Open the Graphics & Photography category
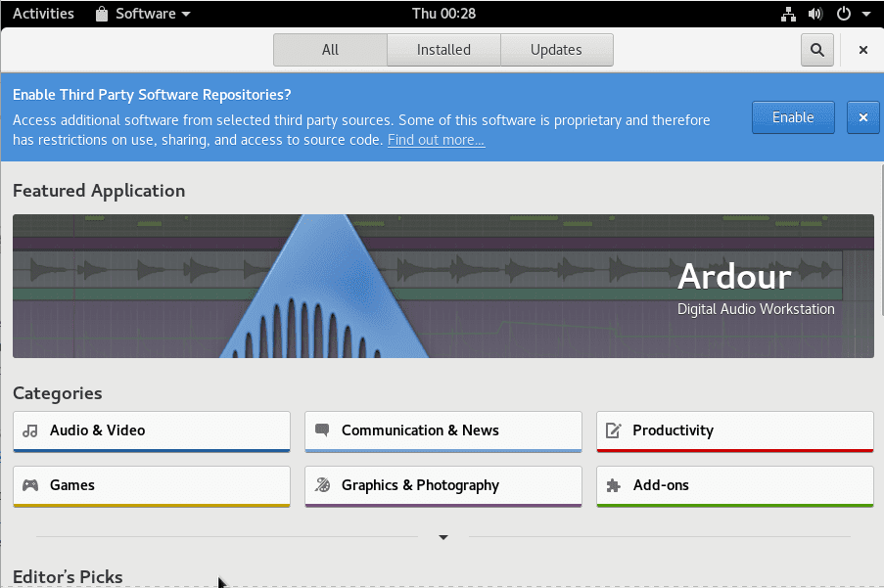884x588 pixels. tap(443, 486)
